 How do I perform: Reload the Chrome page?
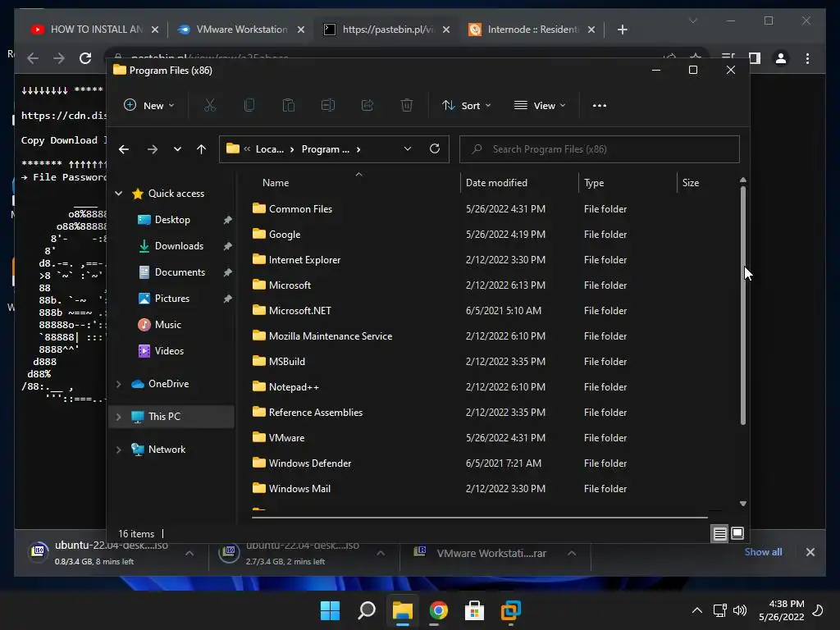(85, 58)
